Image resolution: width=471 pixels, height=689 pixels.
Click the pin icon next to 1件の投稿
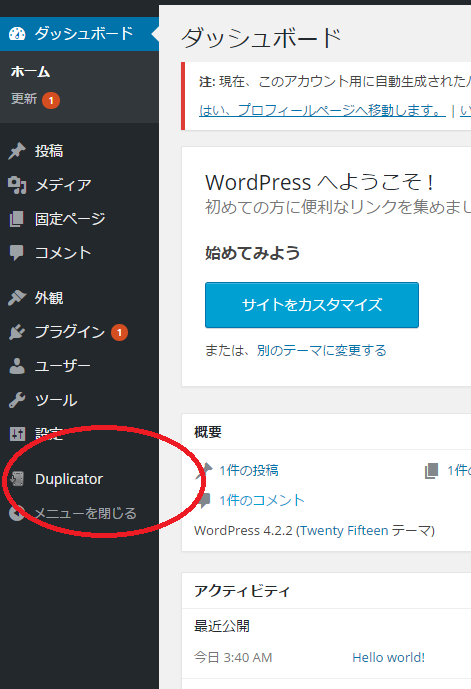point(204,471)
